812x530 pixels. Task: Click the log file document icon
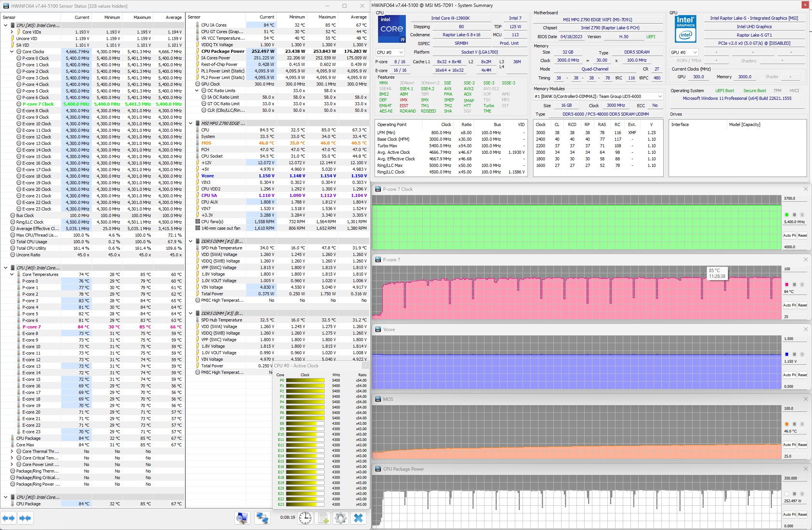pos(323,518)
